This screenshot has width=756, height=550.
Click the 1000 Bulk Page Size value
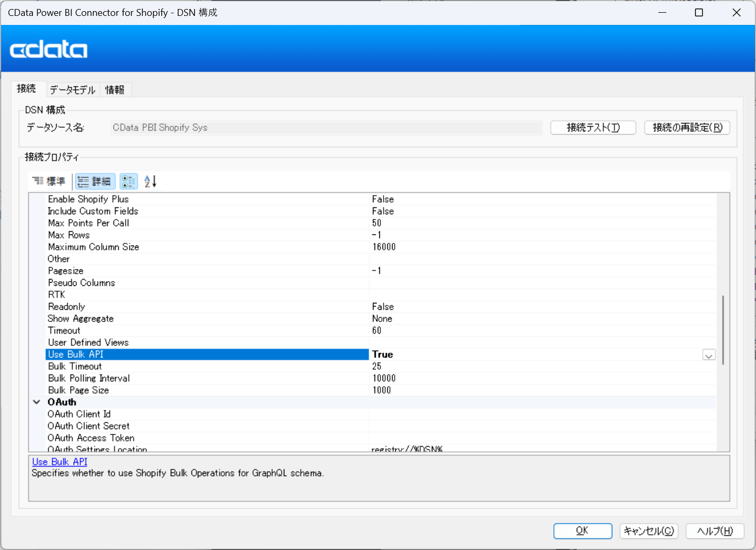(x=382, y=390)
